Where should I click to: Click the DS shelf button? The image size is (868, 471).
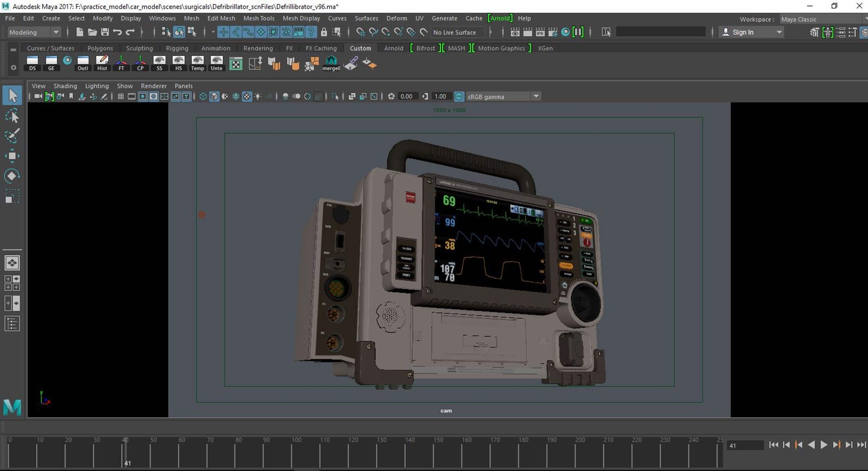point(32,63)
